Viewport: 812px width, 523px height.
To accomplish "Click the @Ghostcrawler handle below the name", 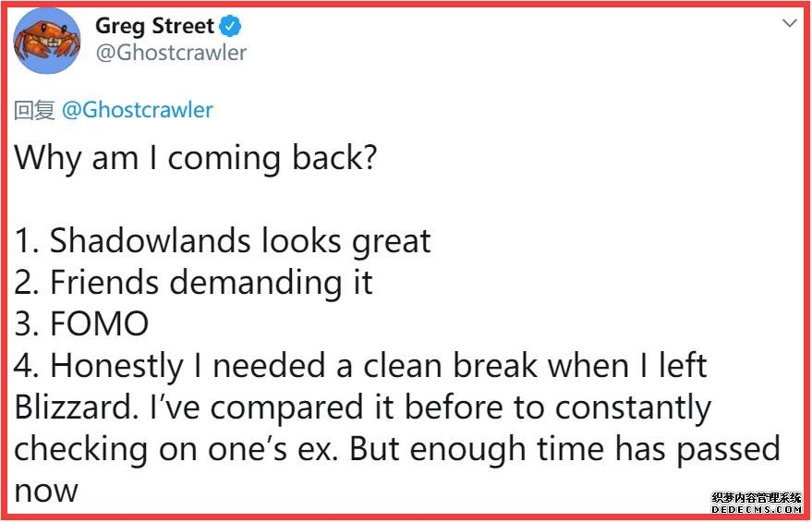I will tap(171, 53).
